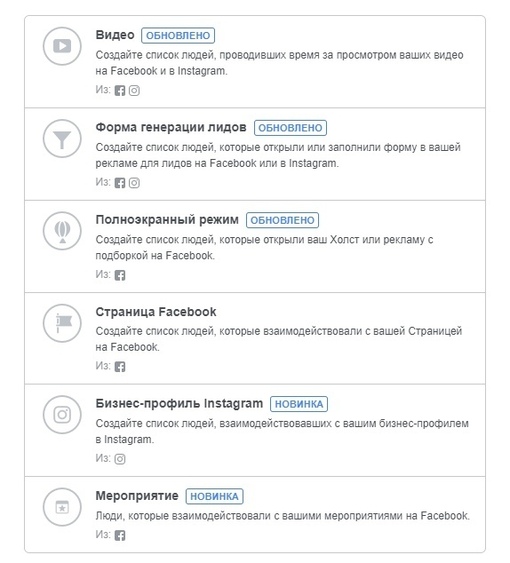
Task: Select Полноэкранный режим audience type
Action: (255, 246)
